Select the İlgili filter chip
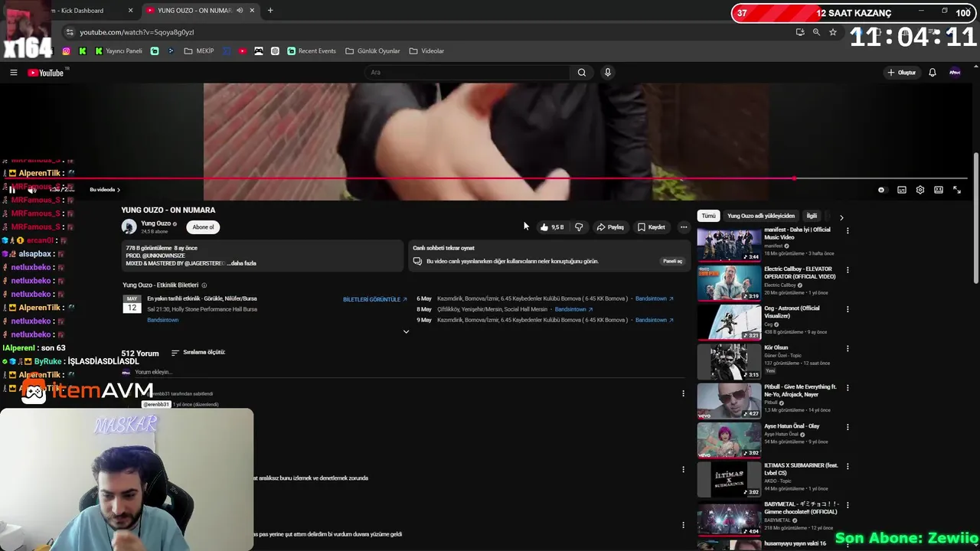Viewport: 980px width, 551px height. (812, 216)
